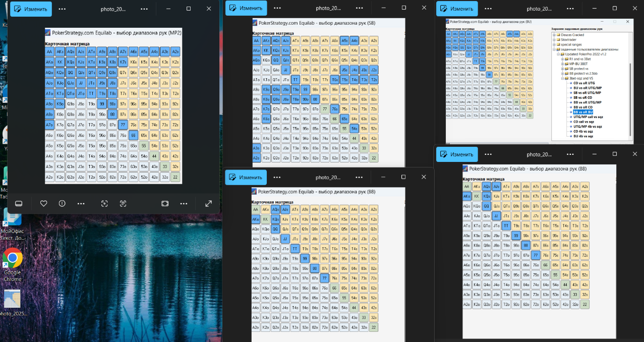Mark MP2 photo as favorite with heart
The width and height of the screenshot is (644, 342).
point(43,203)
